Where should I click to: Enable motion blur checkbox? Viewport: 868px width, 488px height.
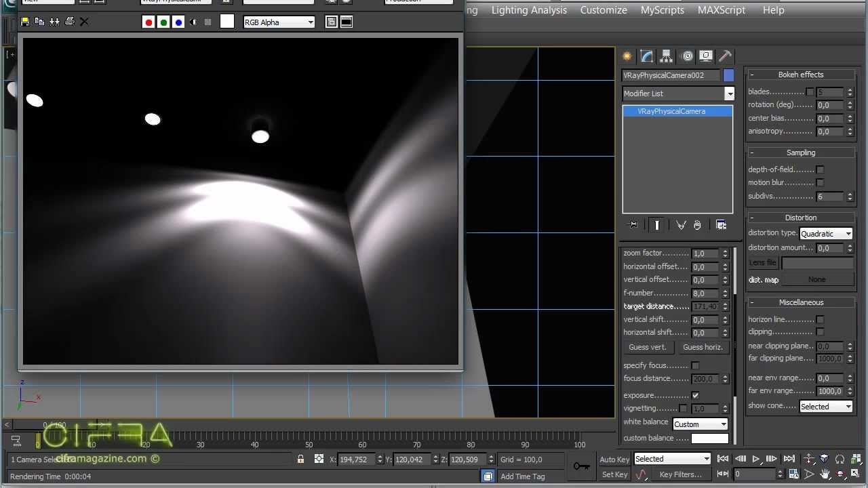tap(820, 182)
